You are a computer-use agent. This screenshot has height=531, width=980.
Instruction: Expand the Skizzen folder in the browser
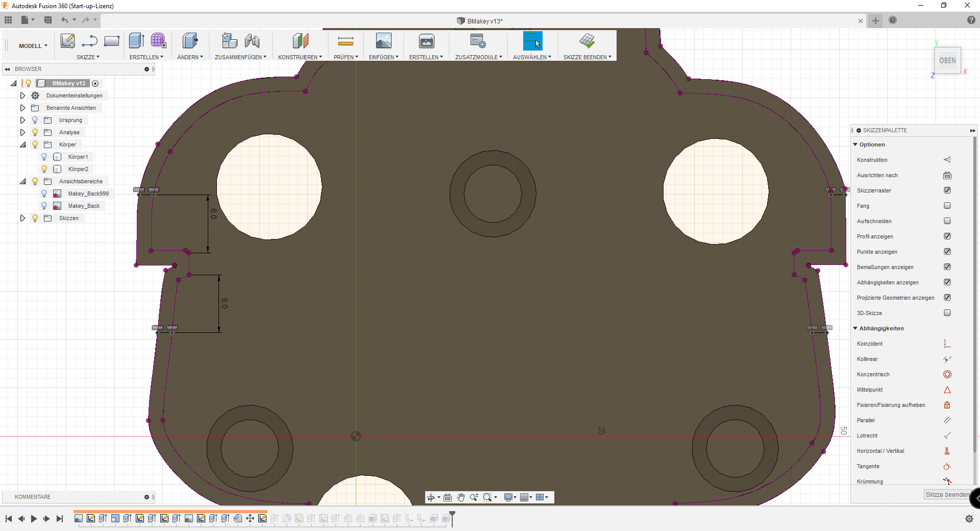22,218
